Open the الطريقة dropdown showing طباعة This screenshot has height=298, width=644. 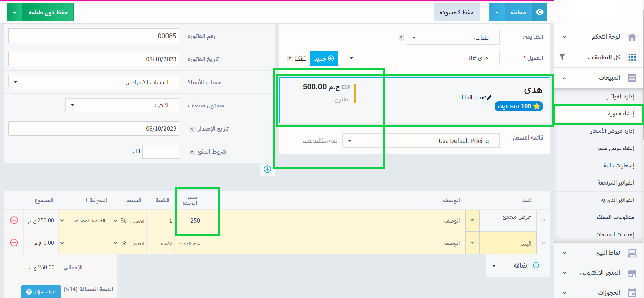point(453,37)
